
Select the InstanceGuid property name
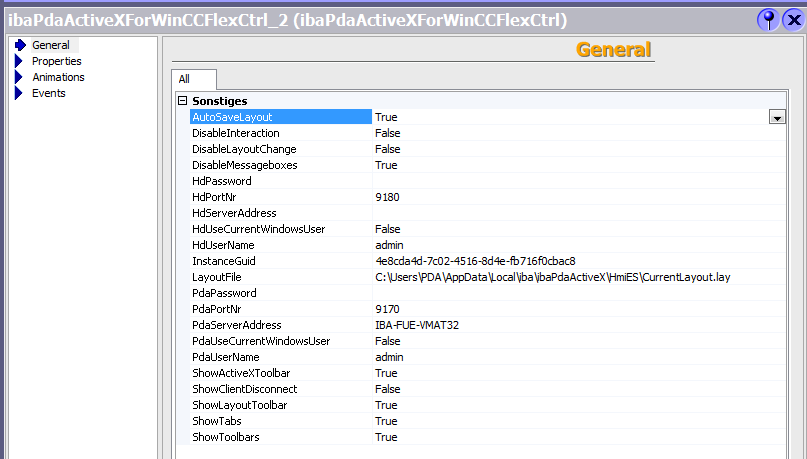click(224, 261)
